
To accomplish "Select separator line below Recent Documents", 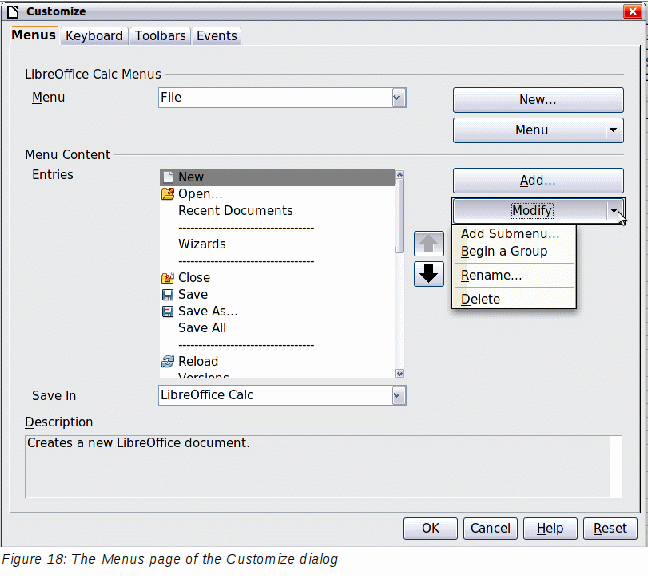I will pyautogui.click(x=246, y=228).
